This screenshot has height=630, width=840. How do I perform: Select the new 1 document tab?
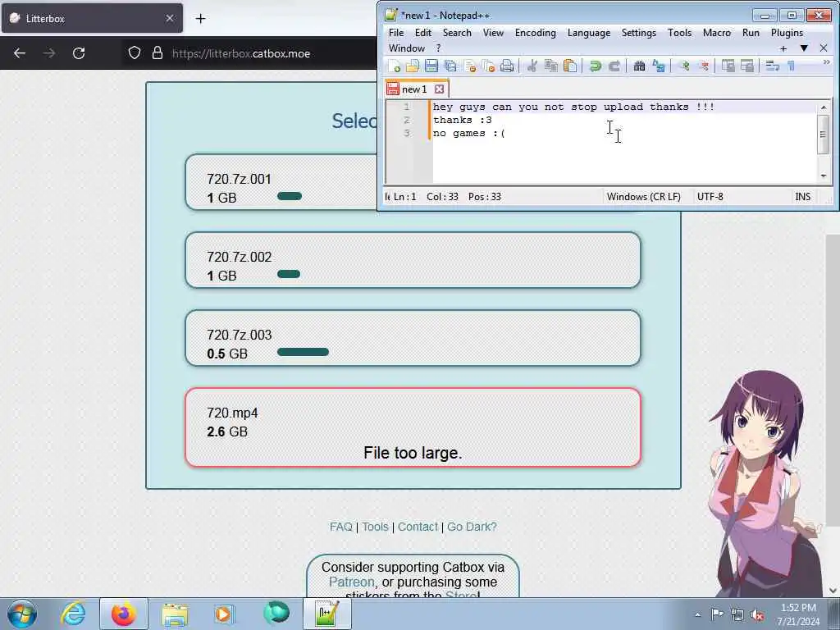coord(414,89)
